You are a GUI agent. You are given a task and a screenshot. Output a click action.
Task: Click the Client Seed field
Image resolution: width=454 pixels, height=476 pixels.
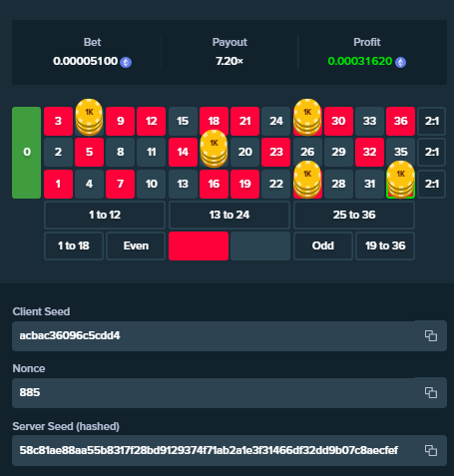tap(229, 335)
